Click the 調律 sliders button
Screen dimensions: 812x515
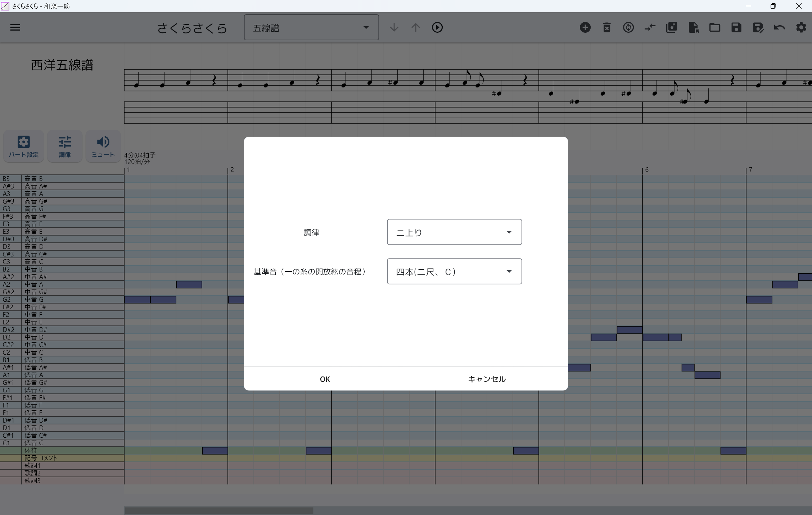click(x=65, y=146)
